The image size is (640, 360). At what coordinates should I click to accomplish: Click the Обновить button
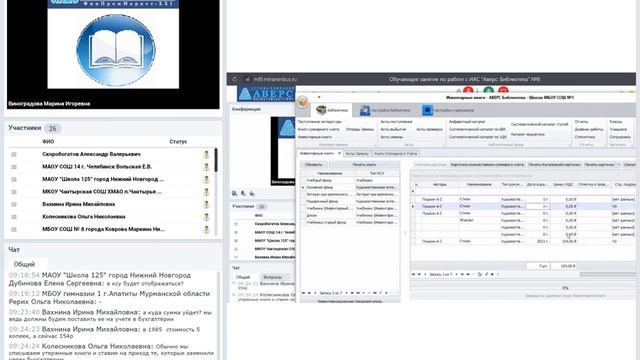(314, 164)
